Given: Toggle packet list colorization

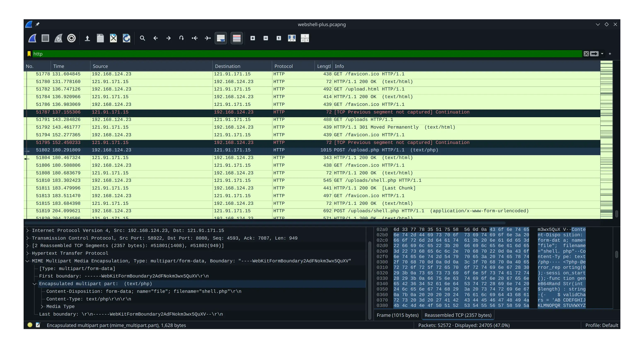Looking at the screenshot, I should click(x=237, y=38).
